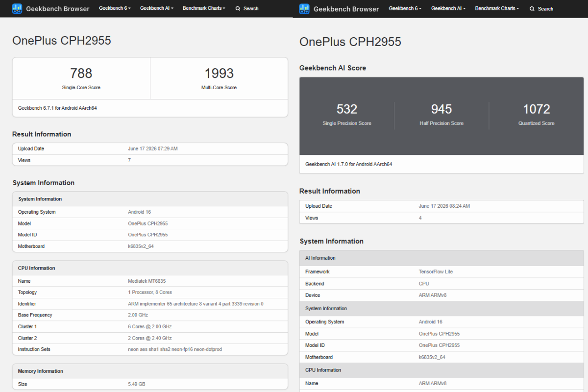The image size is (588, 392).
Task: Open Geekbench 6 dropdown in right navbar
Action: [405, 8]
